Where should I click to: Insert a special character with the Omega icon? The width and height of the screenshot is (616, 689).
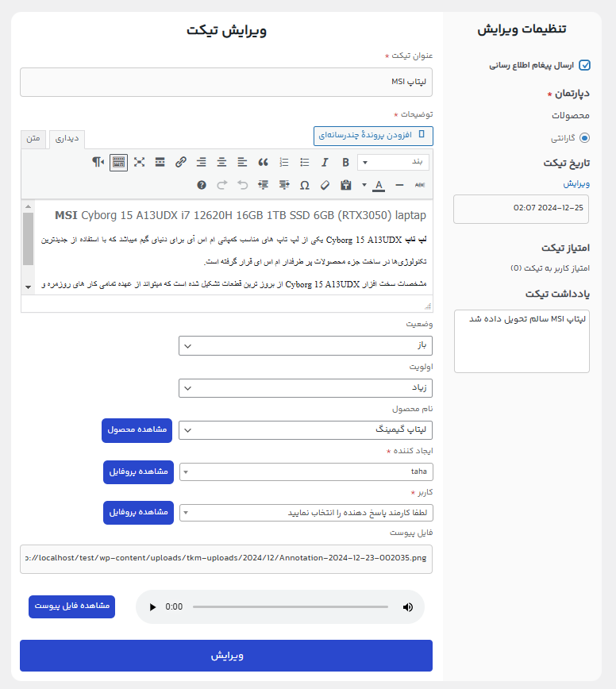305,185
